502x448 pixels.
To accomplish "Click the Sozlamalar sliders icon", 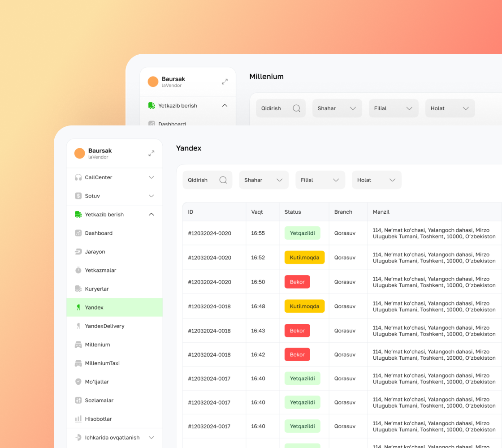I will coord(78,400).
